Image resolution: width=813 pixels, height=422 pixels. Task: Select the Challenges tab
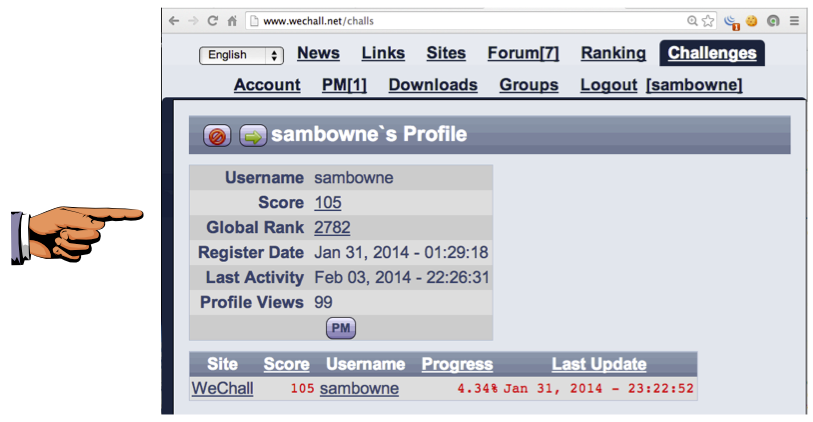[712, 53]
